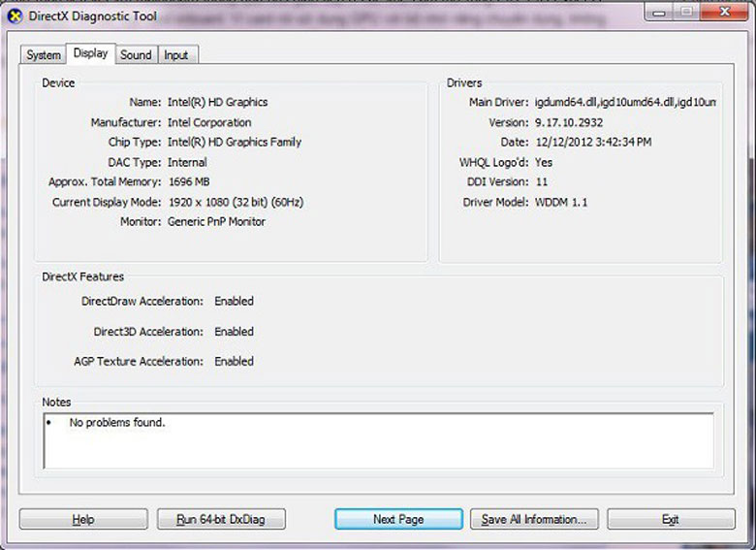Click the 'No problems found.' note text
The width and height of the screenshot is (756, 550).
click(117, 423)
